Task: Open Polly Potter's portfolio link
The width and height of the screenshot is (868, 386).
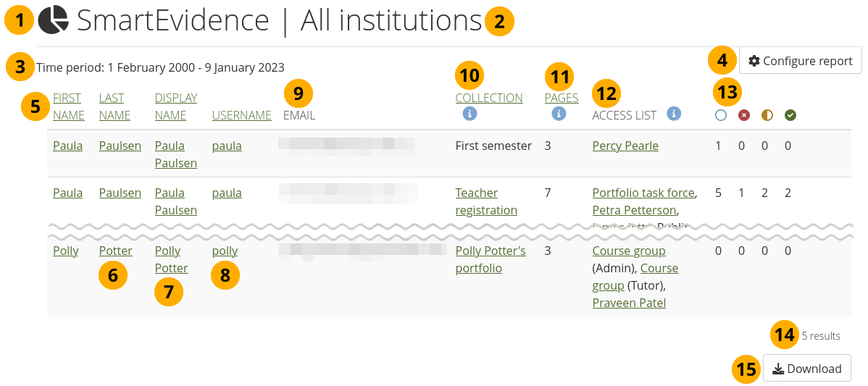Action: 490,259
